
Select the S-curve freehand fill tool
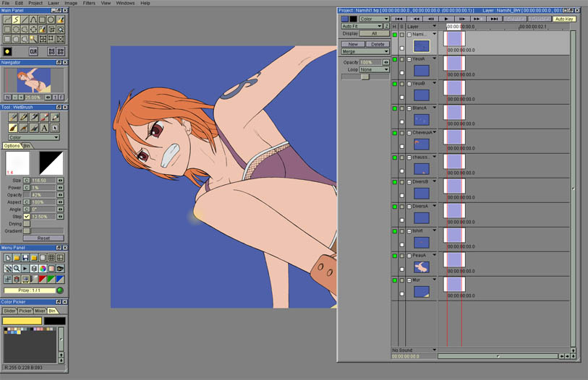16,20
